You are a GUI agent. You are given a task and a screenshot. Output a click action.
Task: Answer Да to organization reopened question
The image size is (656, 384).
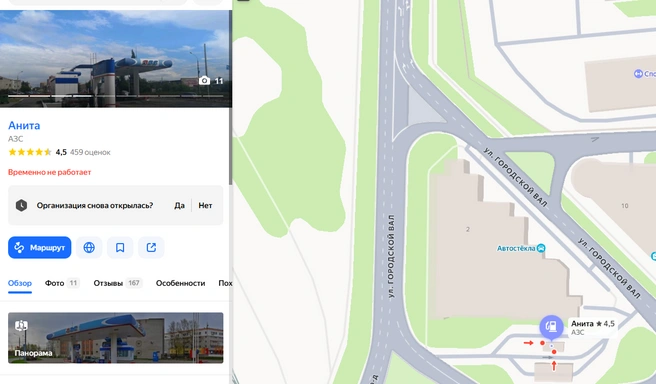coord(179,205)
